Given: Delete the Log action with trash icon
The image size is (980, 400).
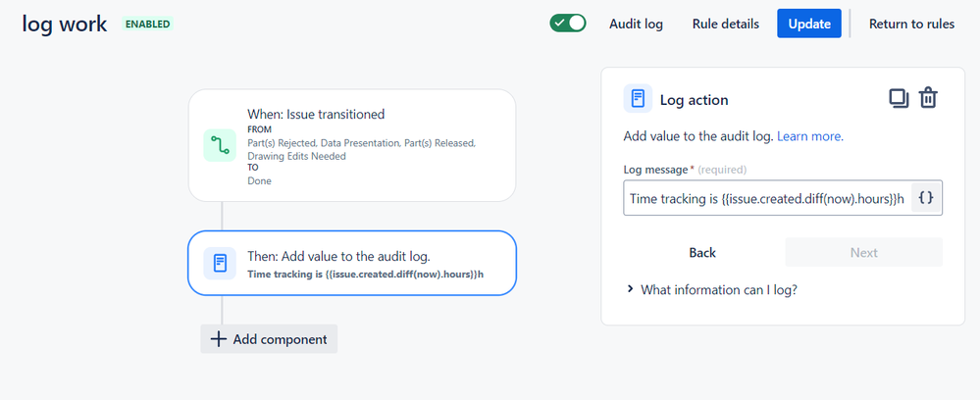Looking at the screenshot, I should (x=928, y=99).
